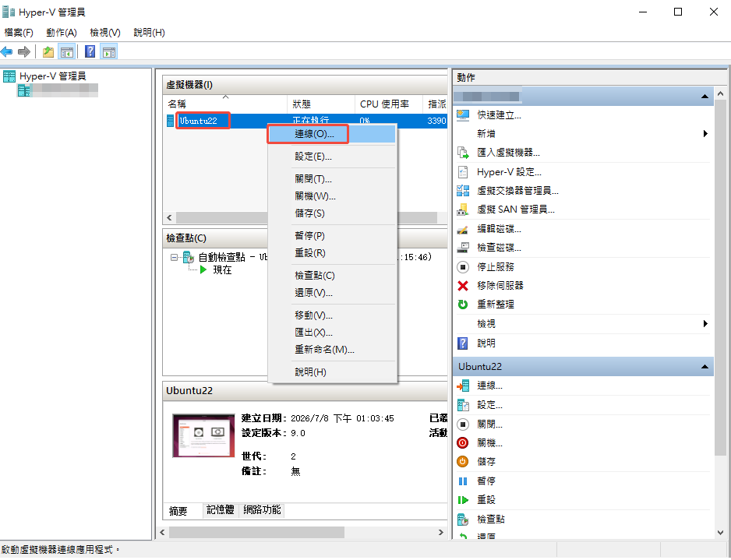Open the 動作(A) menu
The image size is (731, 560).
[61, 33]
